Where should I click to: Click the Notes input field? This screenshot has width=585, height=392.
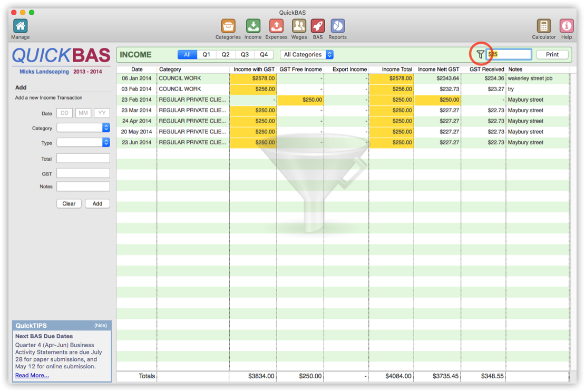point(83,186)
